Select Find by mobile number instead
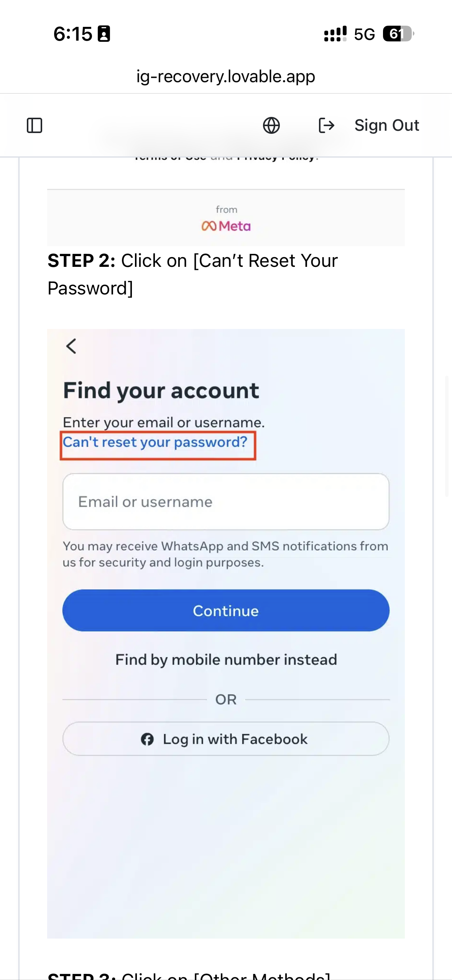This screenshot has height=980, width=452. tap(226, 659)
